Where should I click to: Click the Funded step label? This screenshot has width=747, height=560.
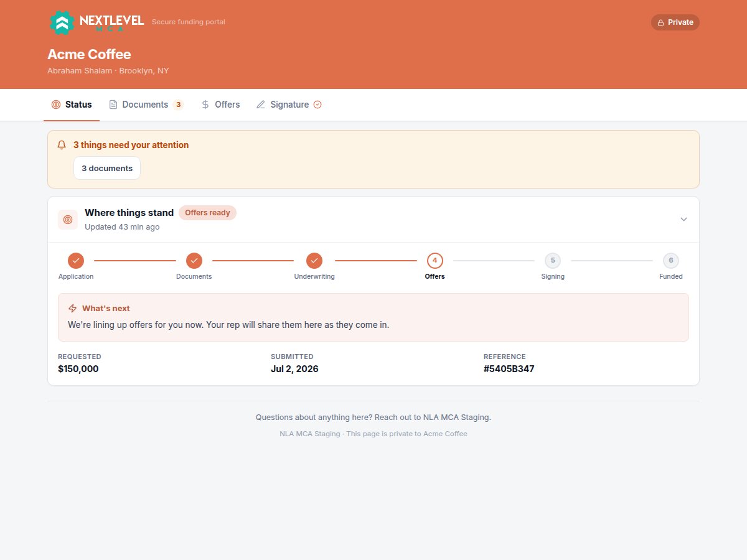(671, 276)
